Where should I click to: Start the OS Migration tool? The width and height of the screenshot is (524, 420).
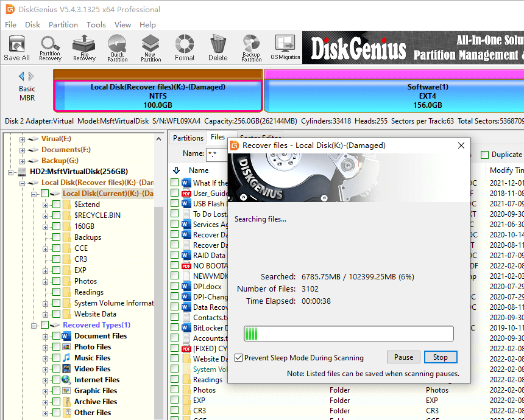click(x=285, y=47)
